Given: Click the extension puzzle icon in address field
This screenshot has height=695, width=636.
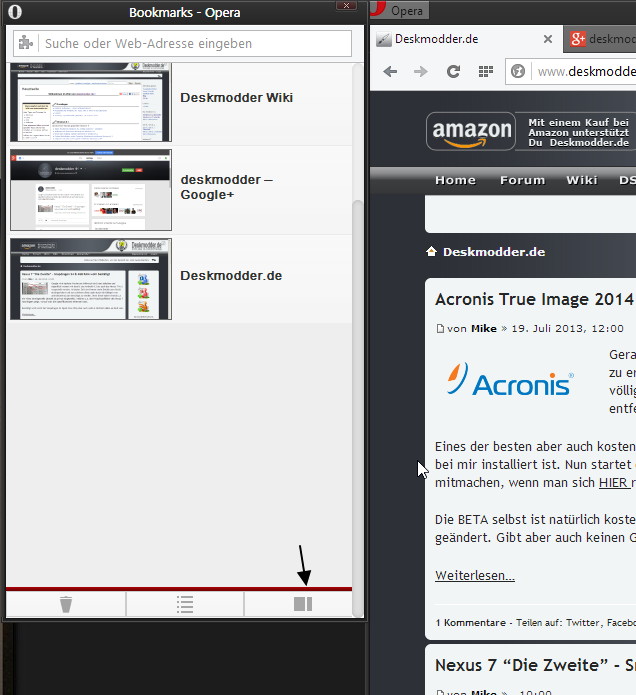Looking at the screenshot, I should (x=26, y=43).
